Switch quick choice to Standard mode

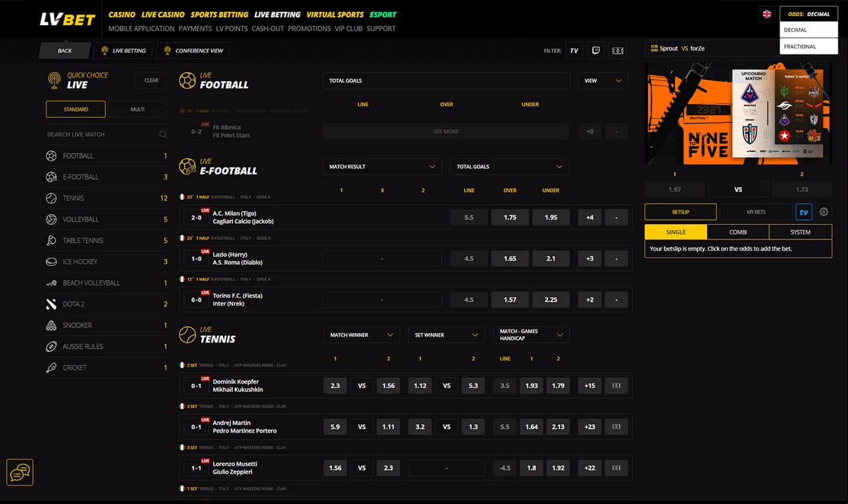75,109
